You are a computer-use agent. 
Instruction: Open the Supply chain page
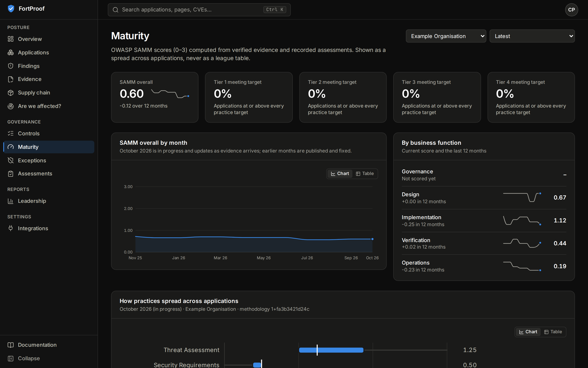coord(49,93)
